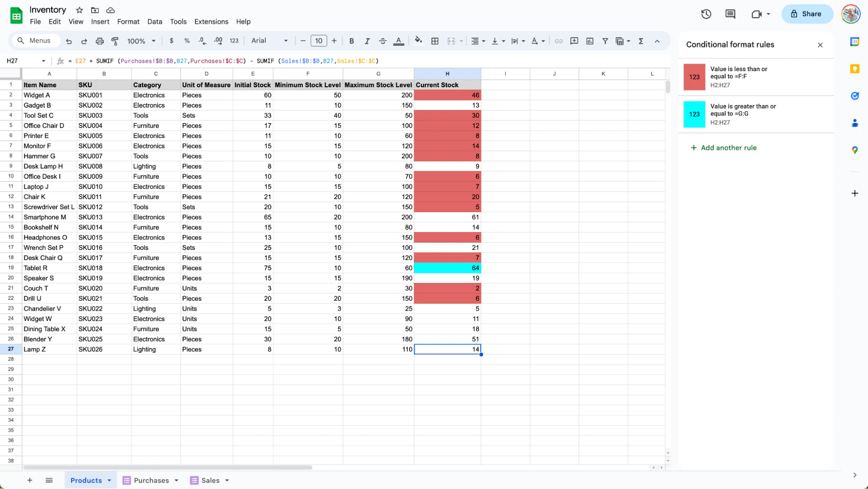Format selection as percent
This screenshot has height=489, width=868.
click(187, 41)
